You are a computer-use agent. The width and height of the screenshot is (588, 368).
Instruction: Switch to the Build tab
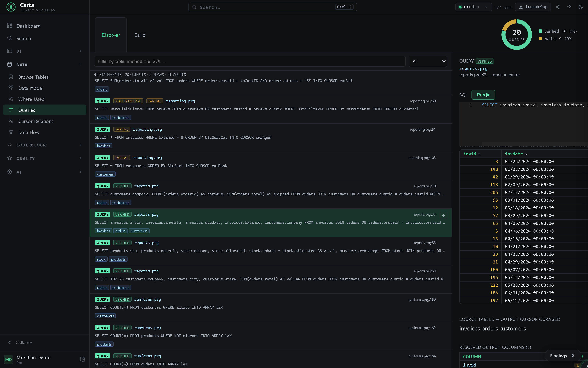pyautogui.click(x=140, y=35)
